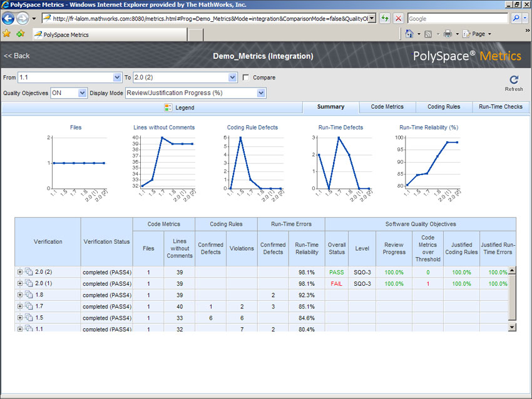
Task: Click the browser home icon
Action: click(409, 34)
